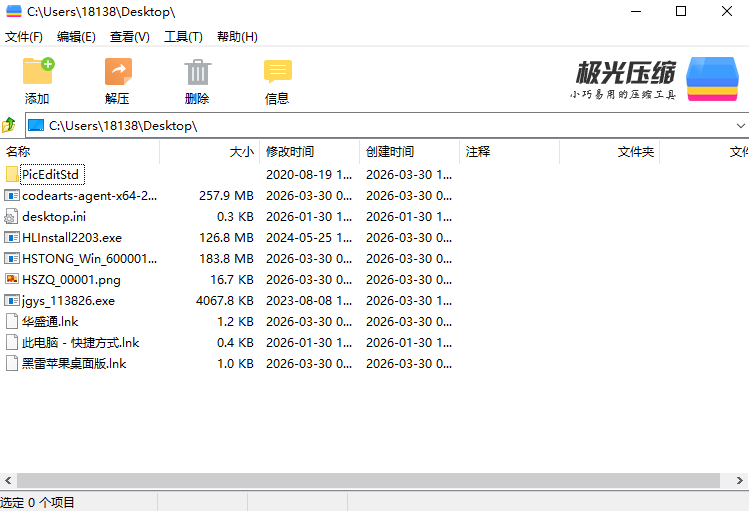Viewport: 749px width, 511px height.
Task: Click the PicEditStd folder icon
Action: pos(12,174)
